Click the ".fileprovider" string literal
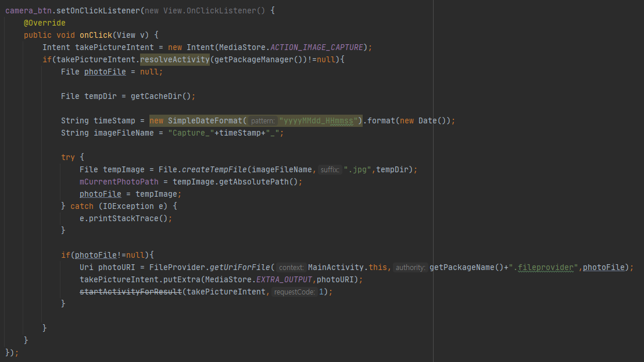This screenshot has height=362, width=644. (x=543, y=267)
